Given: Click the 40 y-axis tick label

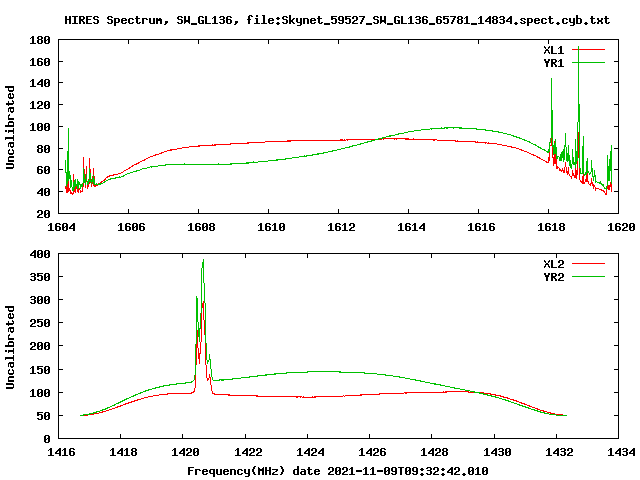Looking at the screenshot, I should 43,192.
